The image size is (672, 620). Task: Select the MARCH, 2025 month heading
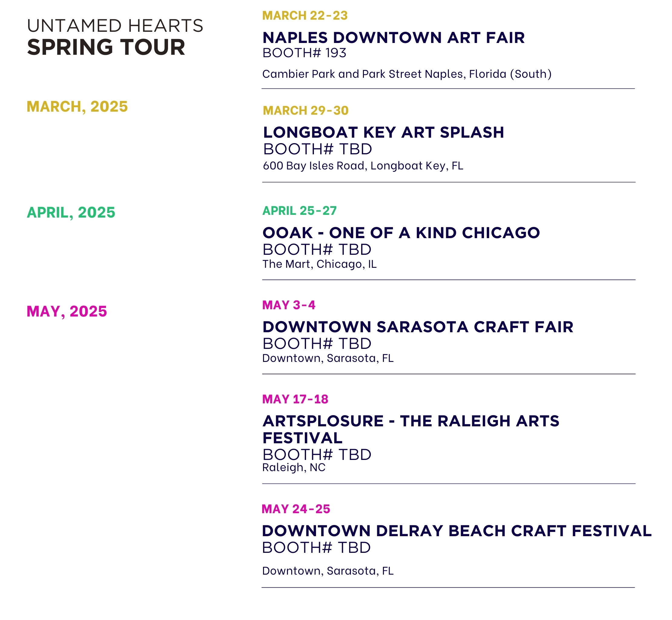[x=77, y=107]
